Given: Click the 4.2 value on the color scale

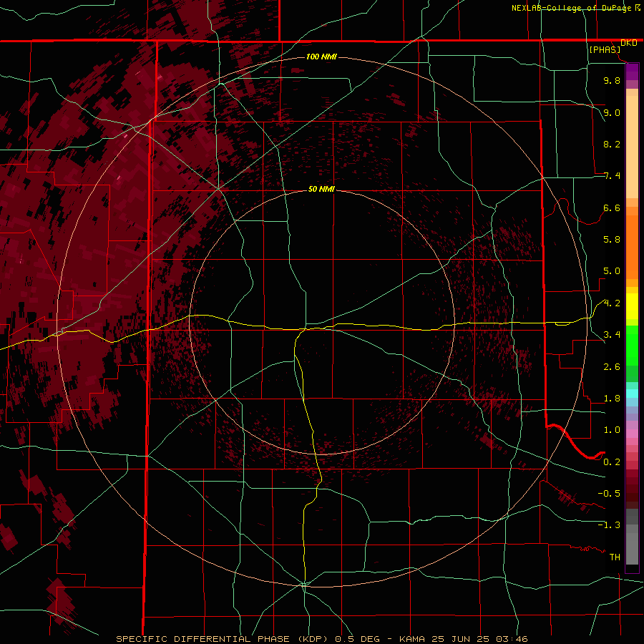Looking at the screenshot, I should [612, 303].
